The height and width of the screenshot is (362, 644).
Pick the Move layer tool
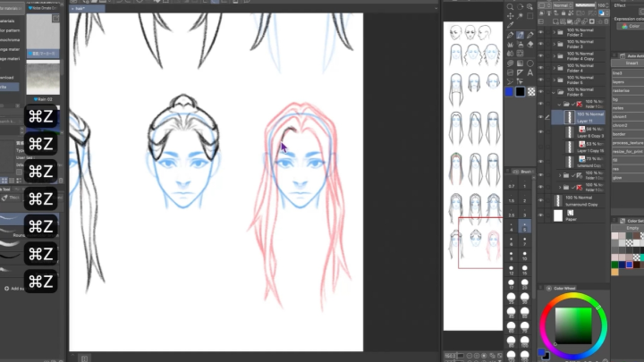point(510,16)
